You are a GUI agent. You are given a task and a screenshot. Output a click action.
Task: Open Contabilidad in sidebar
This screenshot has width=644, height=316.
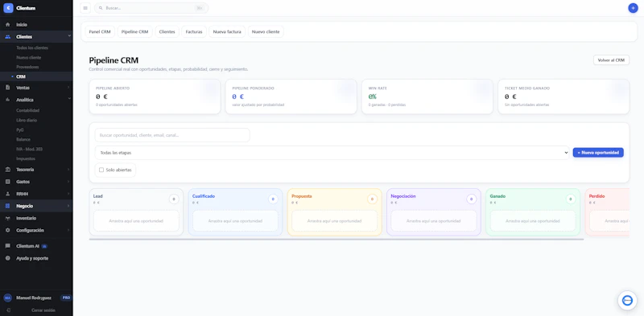pyautogui.click(x=27, y=110)
